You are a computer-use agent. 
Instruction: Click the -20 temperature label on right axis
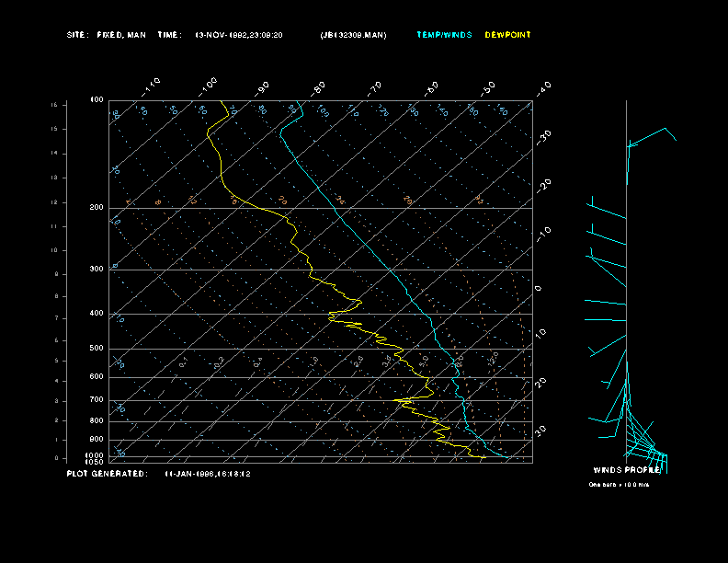(543, 186)
